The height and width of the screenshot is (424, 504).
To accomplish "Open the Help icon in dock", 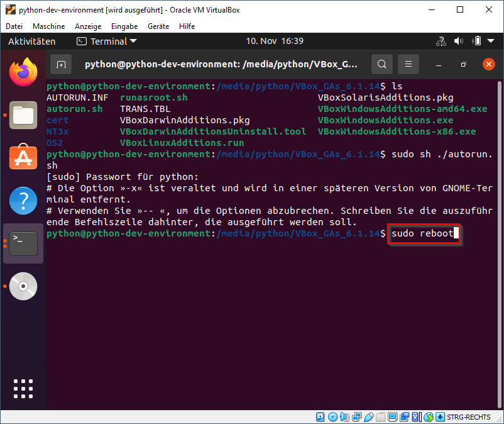I will click(x=23, y=201).
